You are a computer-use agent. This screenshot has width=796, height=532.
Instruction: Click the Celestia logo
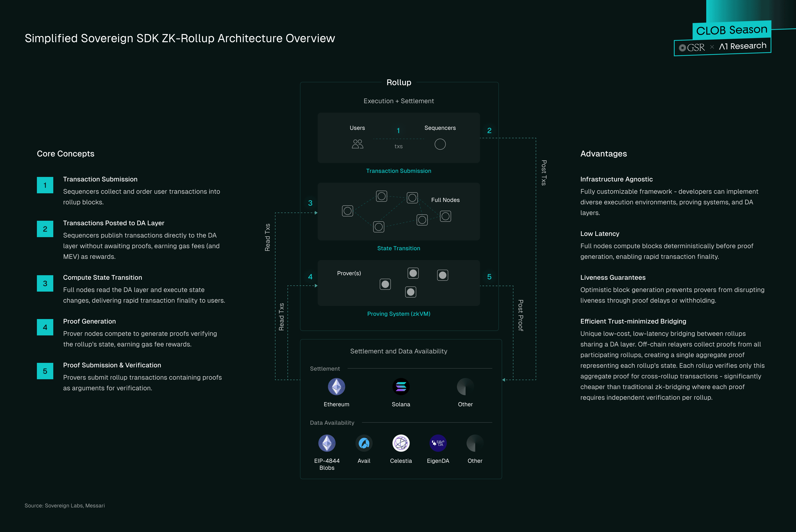tap(401, 443)
